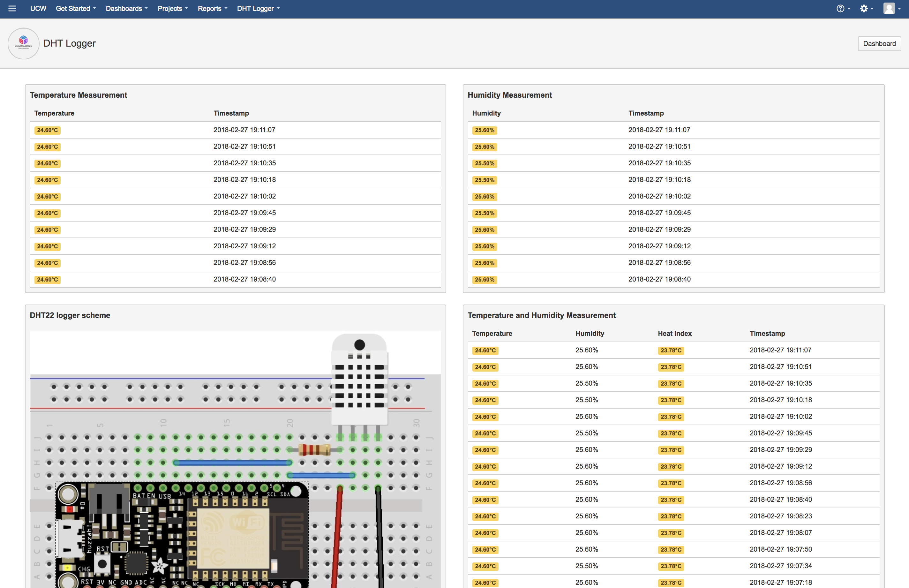Image resolution: width=909 pixels, height=588 pixels.
Task: Click the user profile avatar icon
Action: coord(889,8)
